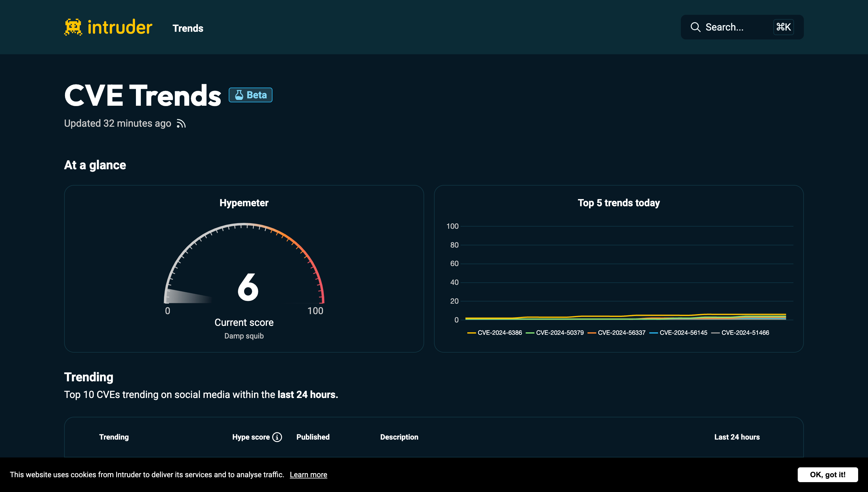868x492 pixels.
Task: Click the Trends menu item in header
Action: pos(187,28)
